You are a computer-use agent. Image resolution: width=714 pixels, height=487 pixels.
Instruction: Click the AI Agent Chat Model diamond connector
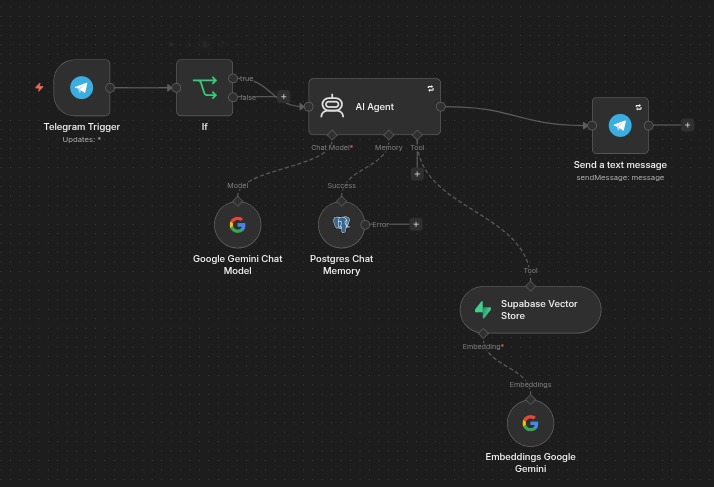tap(332, 135)
